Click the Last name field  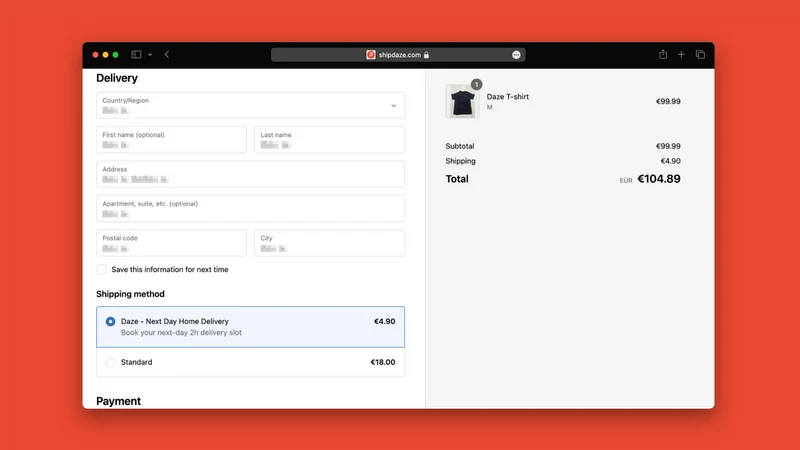tap(330, 140)
